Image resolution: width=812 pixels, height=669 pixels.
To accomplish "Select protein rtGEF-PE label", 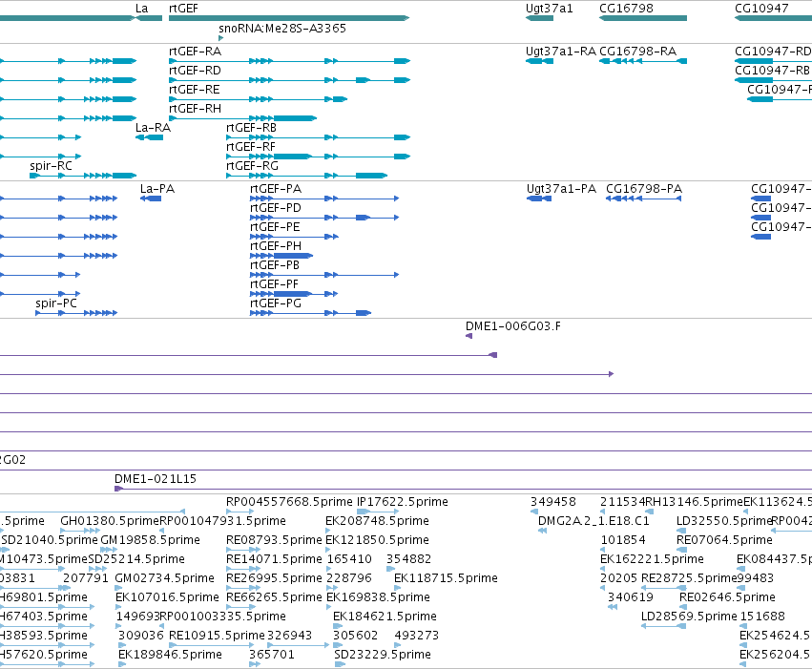I will click(x=275, y=227).
